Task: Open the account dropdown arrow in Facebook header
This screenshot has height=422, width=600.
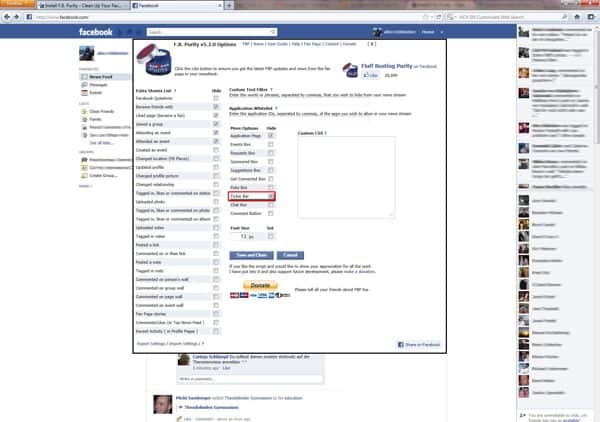Action: pyautogui.click(x=442, y=32)
